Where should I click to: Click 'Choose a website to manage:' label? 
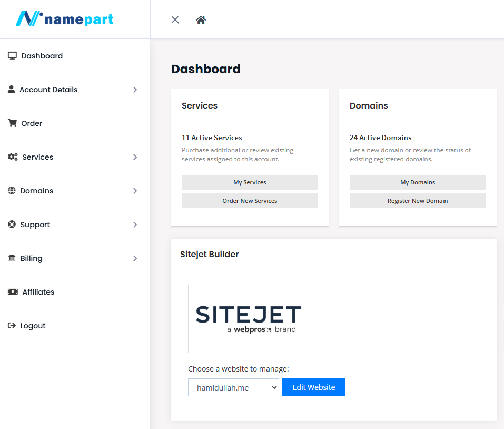(239, 369)
